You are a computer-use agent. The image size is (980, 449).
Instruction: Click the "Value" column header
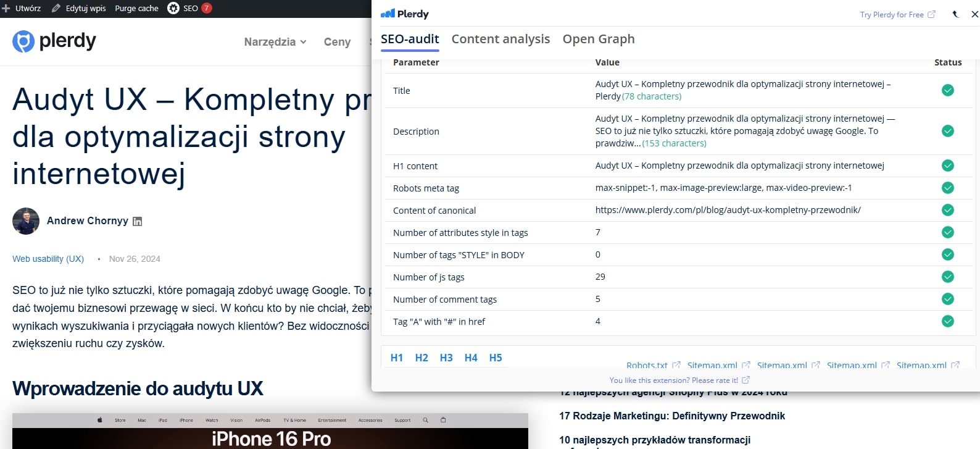[x=607, y=62]
